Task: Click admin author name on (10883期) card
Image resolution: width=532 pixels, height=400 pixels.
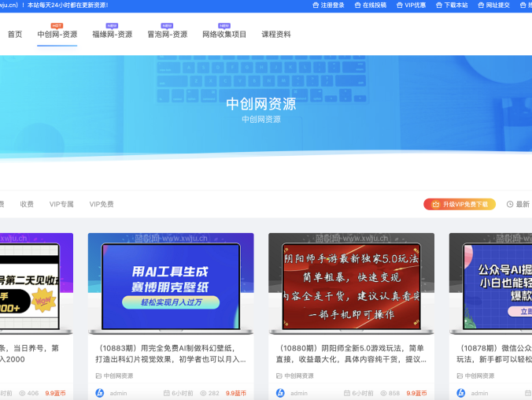Action: point(118,393)
